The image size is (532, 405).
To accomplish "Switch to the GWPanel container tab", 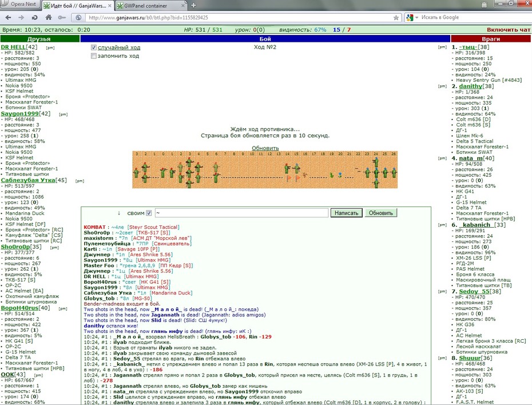I will [x=150, y=6].
